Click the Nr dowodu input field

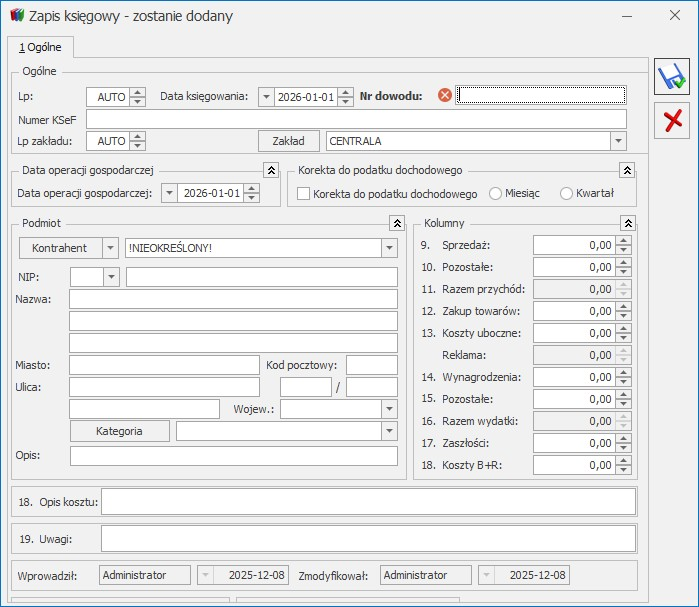541,96
